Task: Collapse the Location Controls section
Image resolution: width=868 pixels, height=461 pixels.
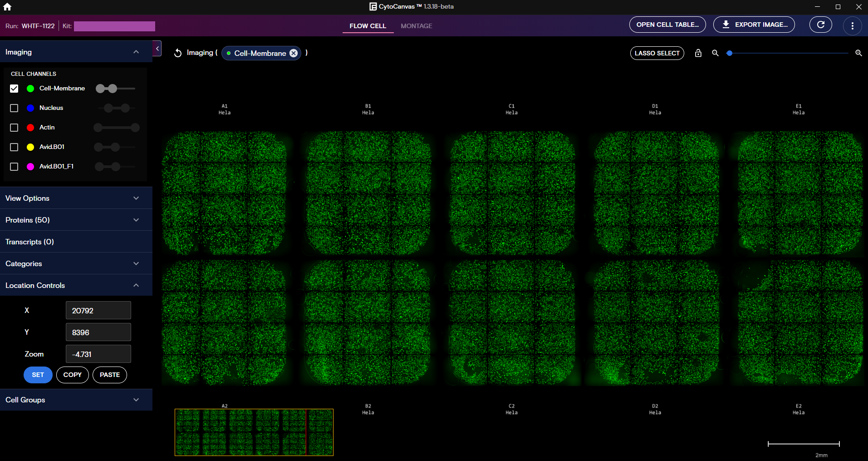Action: pos(136,285)
